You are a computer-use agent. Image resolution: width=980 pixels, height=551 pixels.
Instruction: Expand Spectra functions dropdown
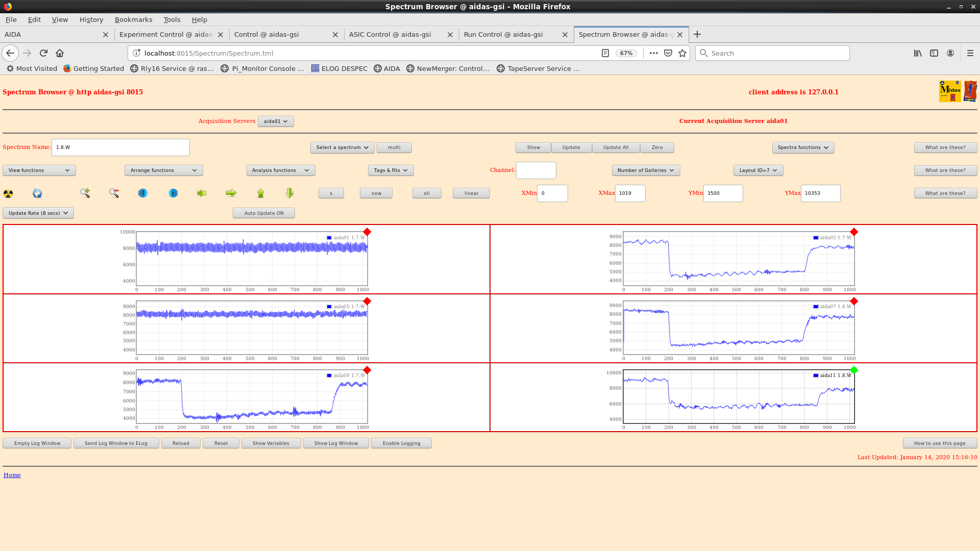[803, 147]
